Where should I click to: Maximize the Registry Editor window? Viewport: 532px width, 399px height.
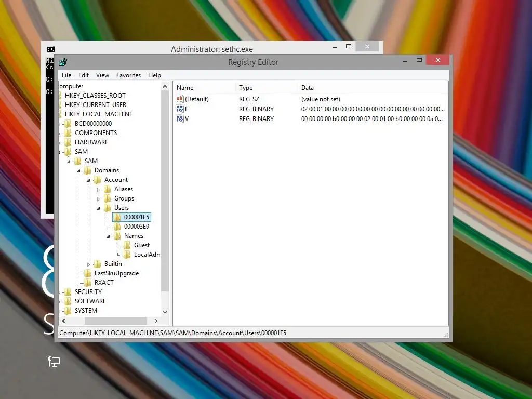click(419, 60)
